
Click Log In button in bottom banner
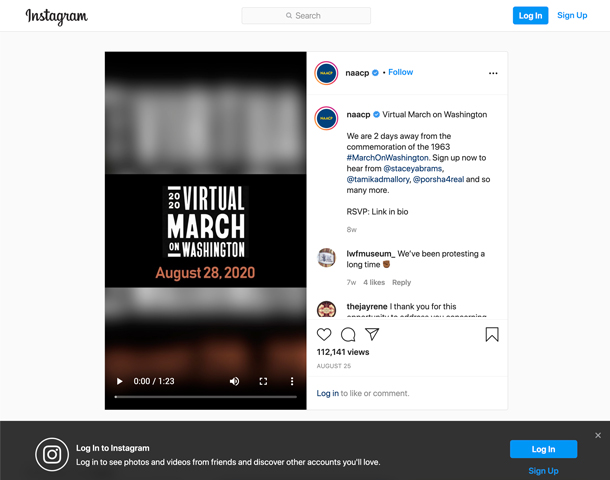543,449
